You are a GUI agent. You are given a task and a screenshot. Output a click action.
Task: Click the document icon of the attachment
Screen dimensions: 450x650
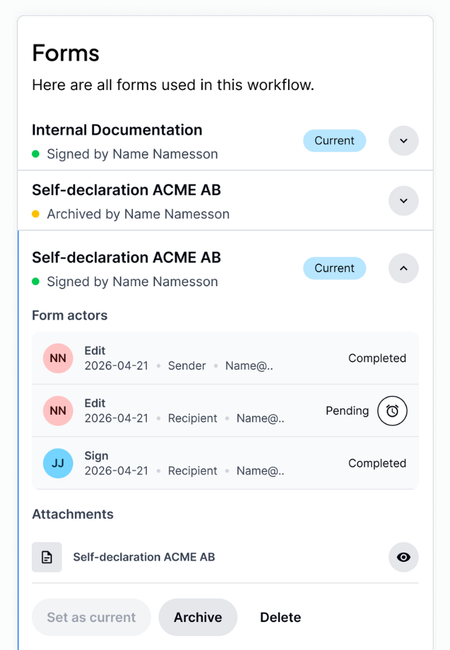[47, 557]
